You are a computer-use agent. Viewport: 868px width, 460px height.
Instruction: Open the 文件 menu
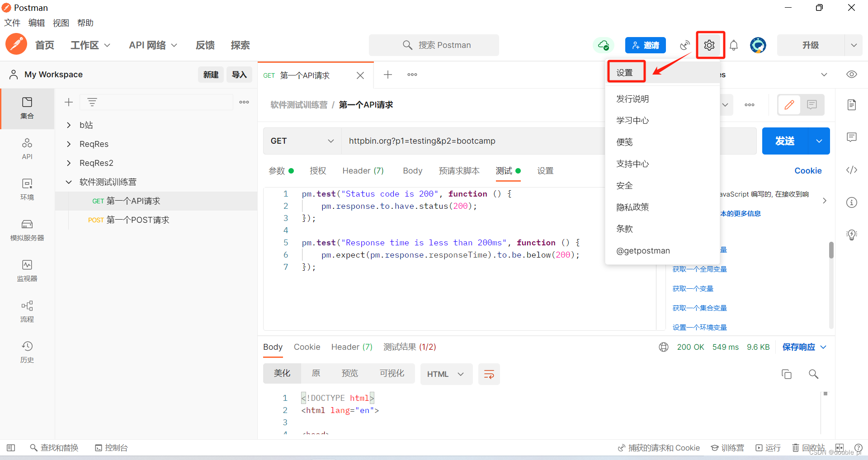[x=12, y=23]
